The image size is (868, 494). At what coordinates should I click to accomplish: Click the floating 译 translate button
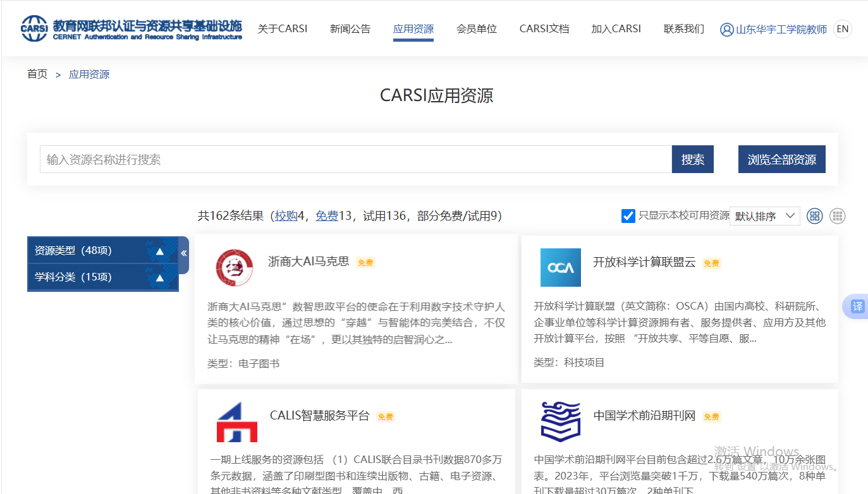[857, 306]
